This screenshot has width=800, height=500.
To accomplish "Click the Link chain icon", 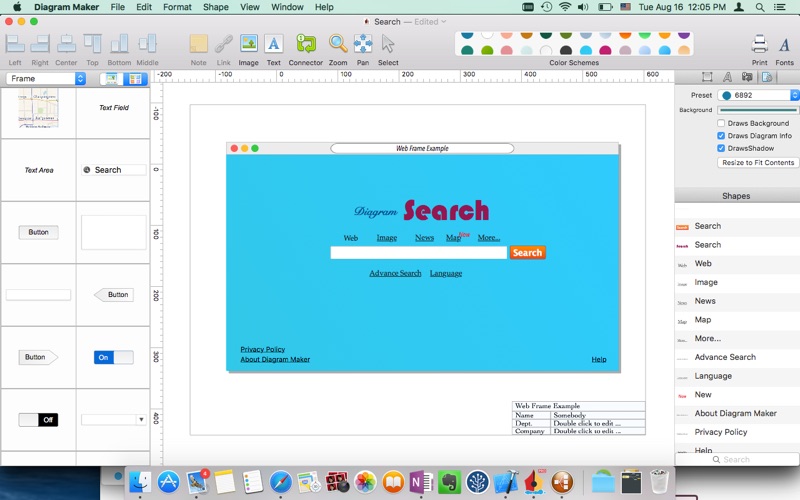I will tap(223, 44).
